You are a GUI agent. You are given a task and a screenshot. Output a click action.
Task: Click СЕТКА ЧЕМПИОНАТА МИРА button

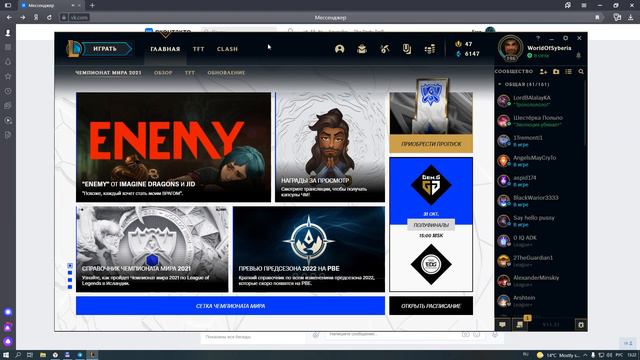230,306
